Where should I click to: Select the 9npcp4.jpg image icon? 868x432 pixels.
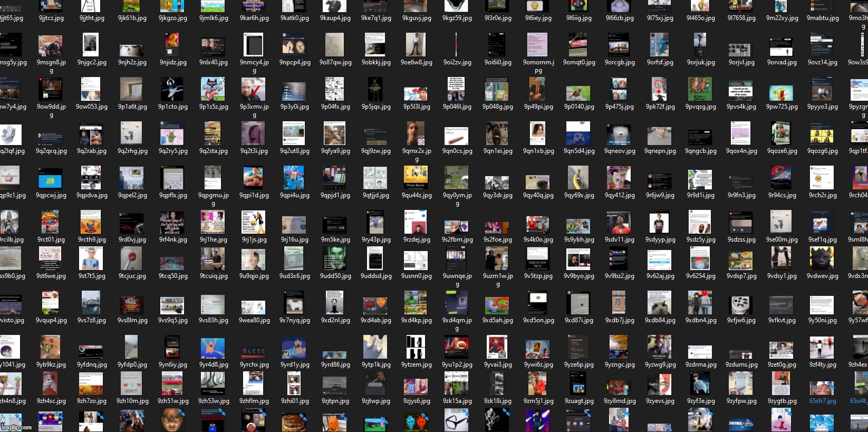[294, 46]
